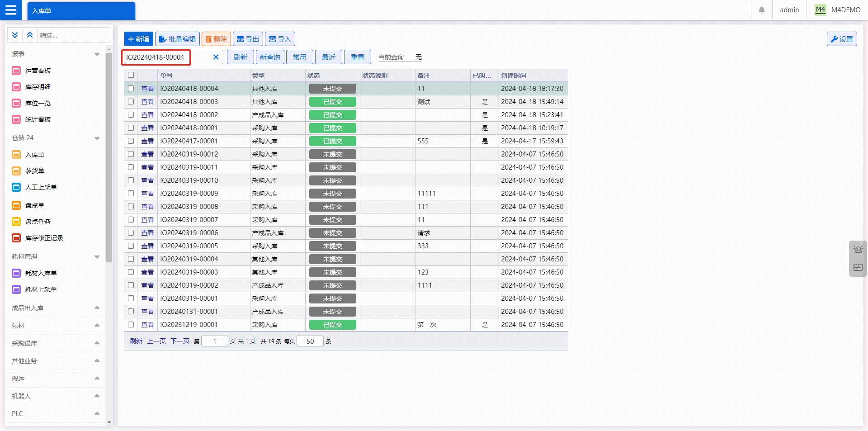
Task: Open 库存修正记录 sidebar icon
Action: coord(16,238)
